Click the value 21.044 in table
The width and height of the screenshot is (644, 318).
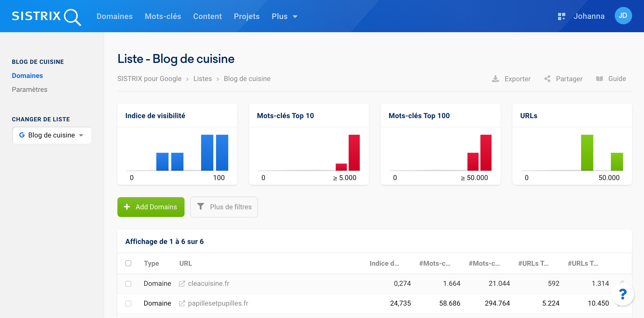[x=499, y=284]
